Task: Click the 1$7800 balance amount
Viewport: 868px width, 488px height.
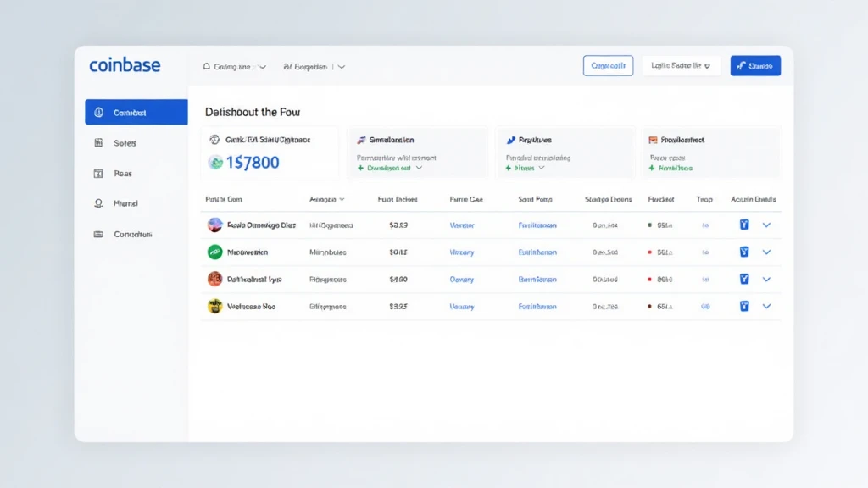Action: point(253,162)
